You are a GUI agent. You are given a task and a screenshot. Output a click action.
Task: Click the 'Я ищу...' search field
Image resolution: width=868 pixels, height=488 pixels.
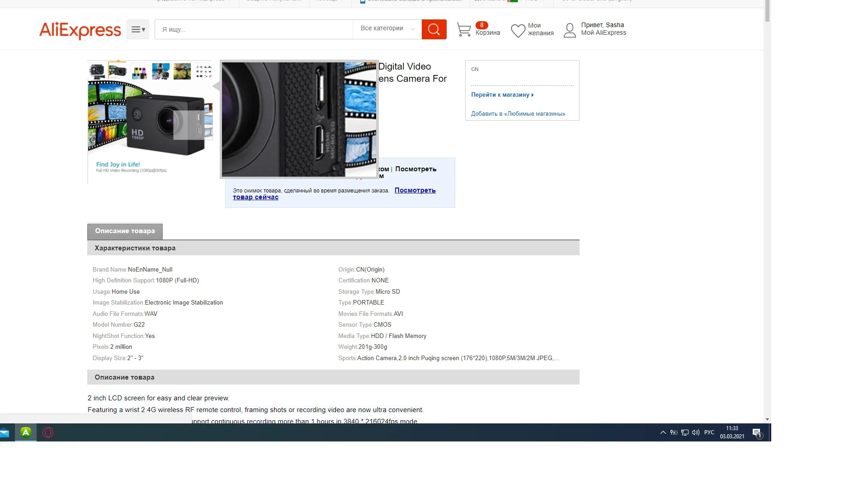click(x=253, y=29)
